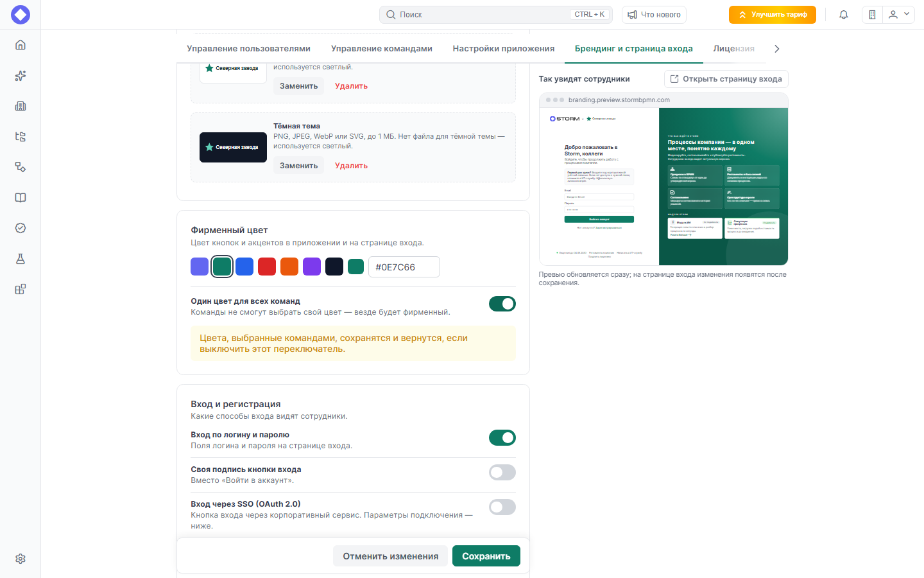The image size is (924, 578).
Task: Open the user profile menu
Action: (898, 15)
